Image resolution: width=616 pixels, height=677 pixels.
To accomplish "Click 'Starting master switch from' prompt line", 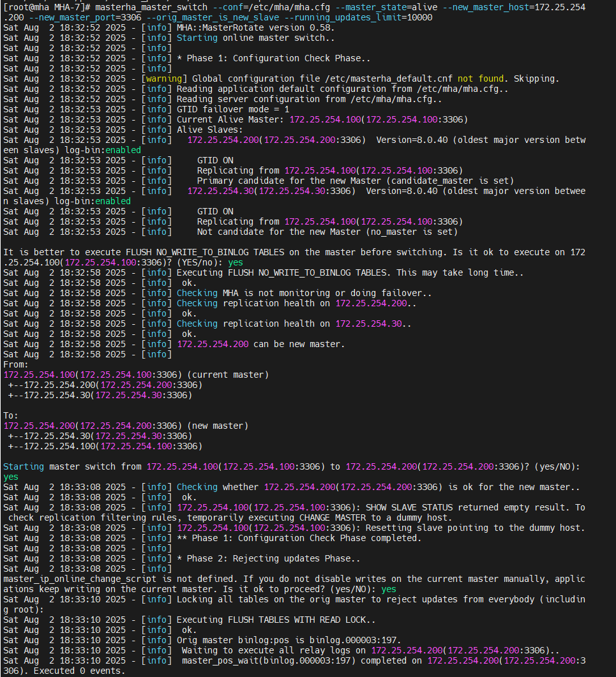I will (292, 466).
